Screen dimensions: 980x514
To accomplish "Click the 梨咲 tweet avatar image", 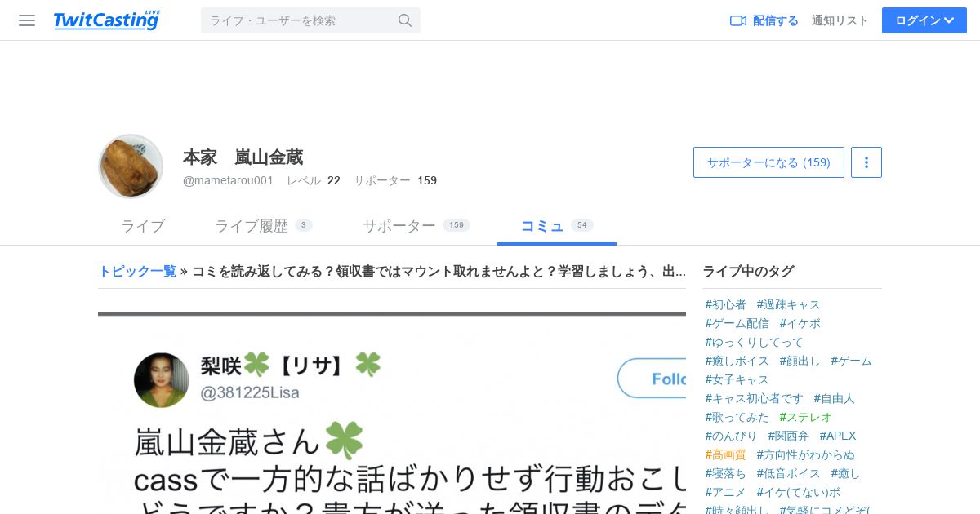I will (x=162, y=380).
